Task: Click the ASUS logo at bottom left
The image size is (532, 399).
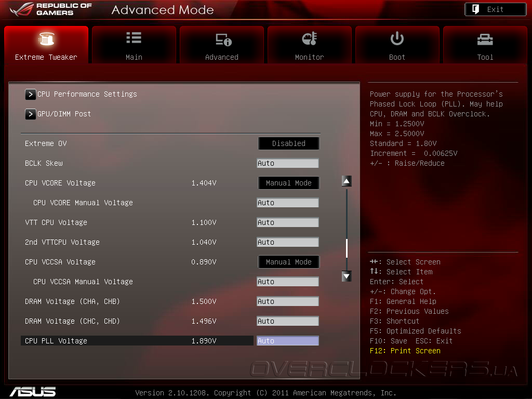Action: click(x=33, y=392)
